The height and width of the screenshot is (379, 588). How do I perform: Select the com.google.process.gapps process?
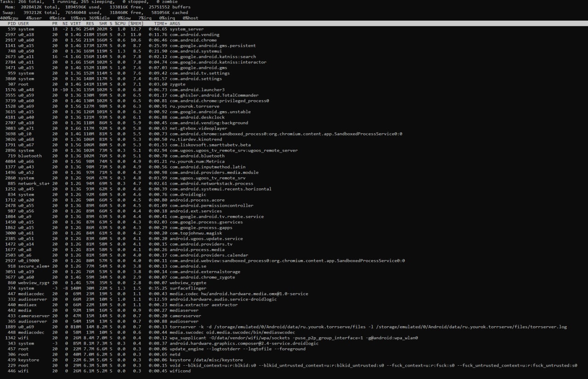point(201,227)
